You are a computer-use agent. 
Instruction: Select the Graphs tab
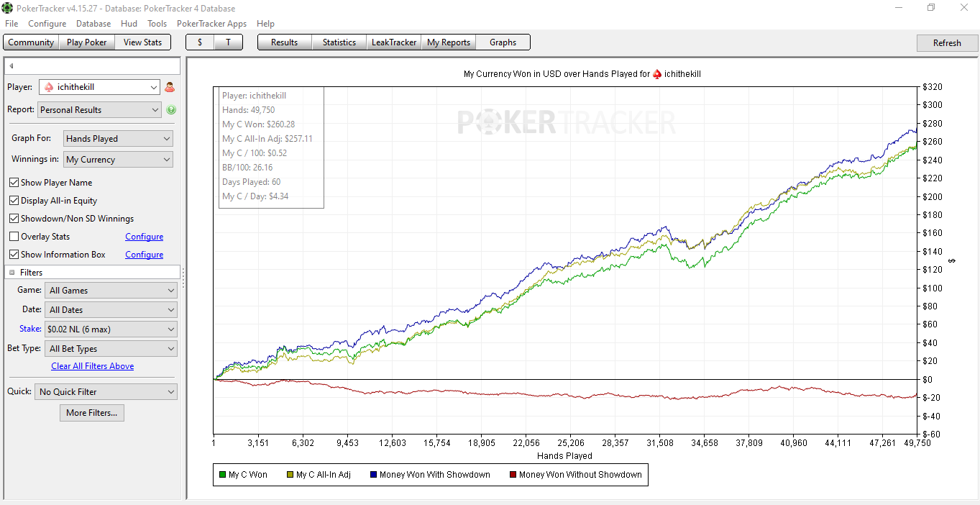coord(503,42)
